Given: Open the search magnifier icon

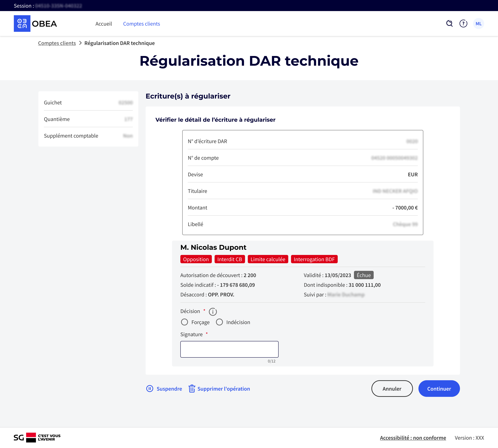Looking at the screenshot, I should [449, 24].
